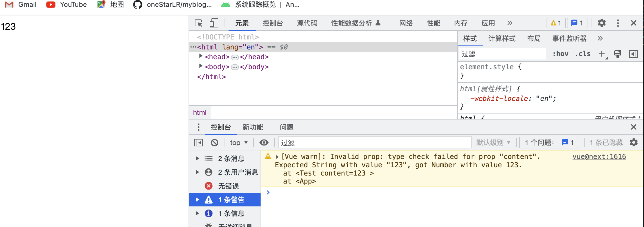Viewport: 644px width, 227px height.
Task: Open the 新功能 drawer tab
Action: (253, 127)
